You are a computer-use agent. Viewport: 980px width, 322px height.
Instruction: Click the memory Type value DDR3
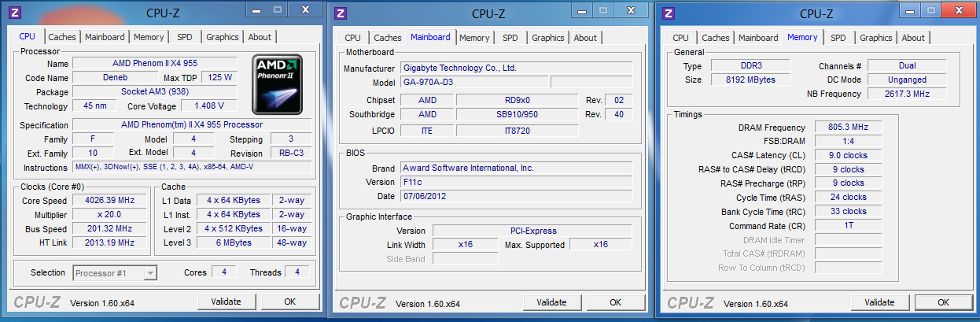coord(752,65)
